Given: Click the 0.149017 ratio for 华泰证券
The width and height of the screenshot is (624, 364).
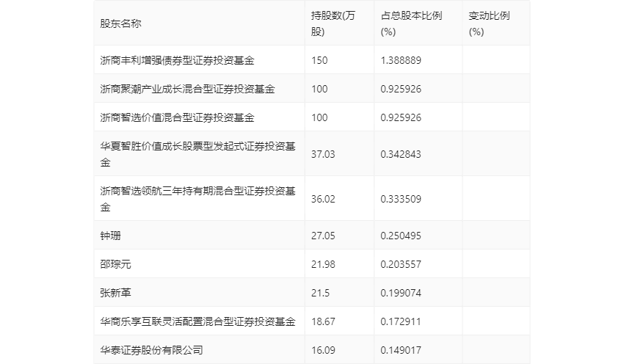Looking at the screenshot, I should click(401, 350).
